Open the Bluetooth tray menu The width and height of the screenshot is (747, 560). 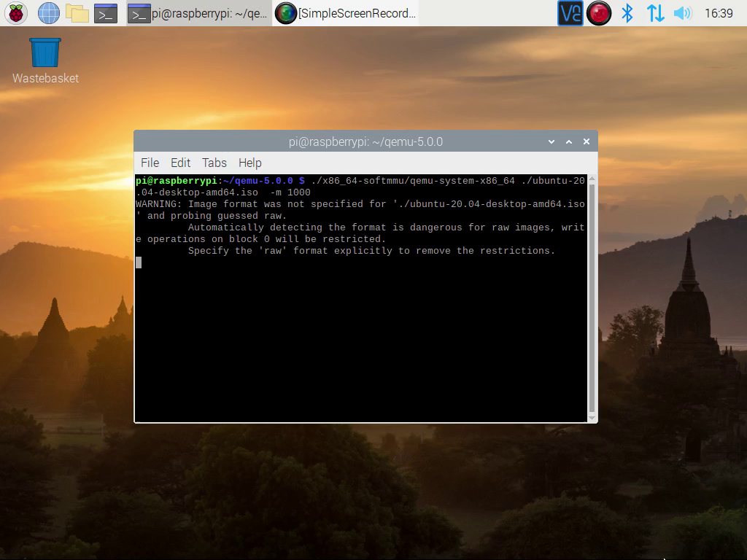(x=627, y=13)
